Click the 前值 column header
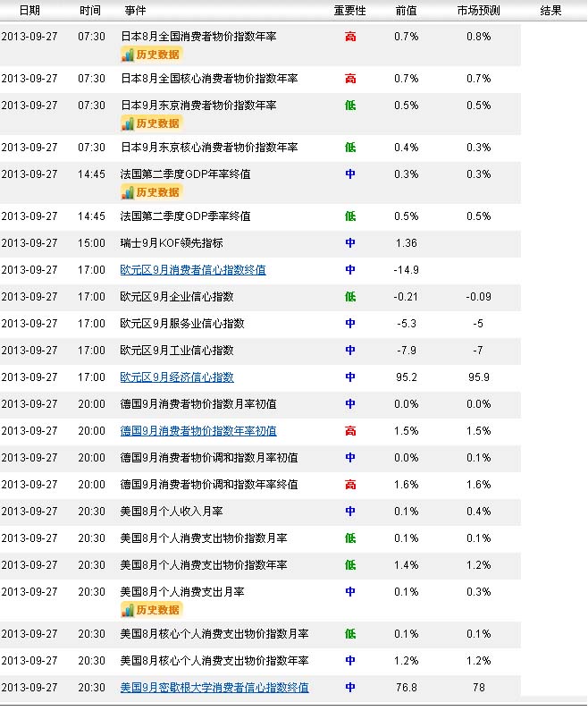This screenshot has height=711, width=588. pyautogui.click(x=406, y=11)
